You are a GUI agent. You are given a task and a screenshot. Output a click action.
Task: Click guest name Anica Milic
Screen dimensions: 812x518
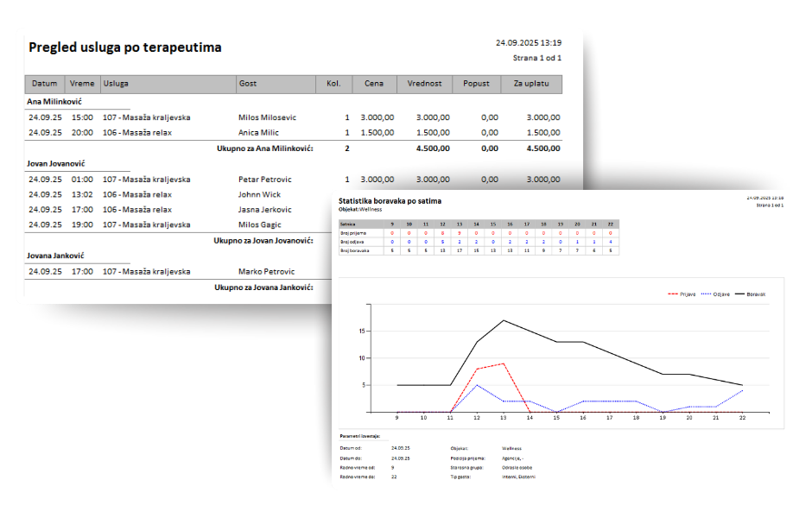tap(258, 133)
